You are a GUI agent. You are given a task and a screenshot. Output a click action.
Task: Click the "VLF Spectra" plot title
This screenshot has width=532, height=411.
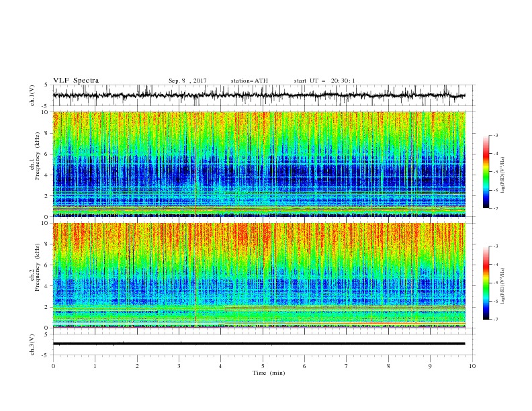click(76, 81)
